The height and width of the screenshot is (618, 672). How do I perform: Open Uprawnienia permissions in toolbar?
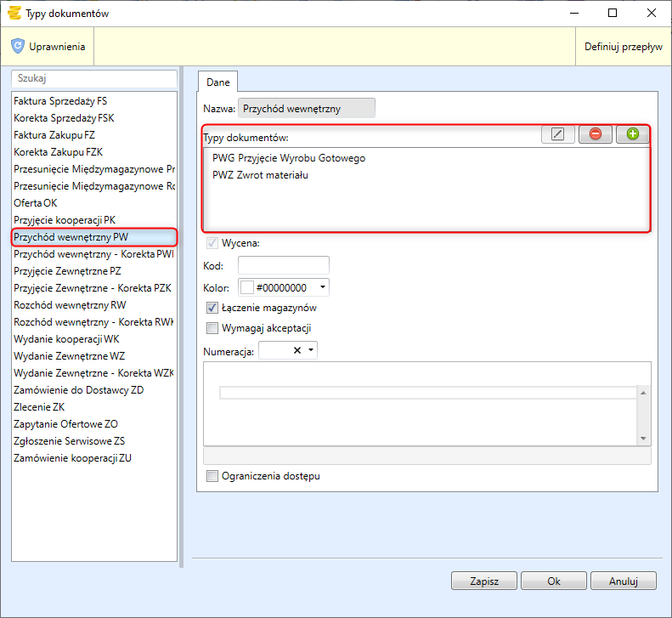point(48,47)
